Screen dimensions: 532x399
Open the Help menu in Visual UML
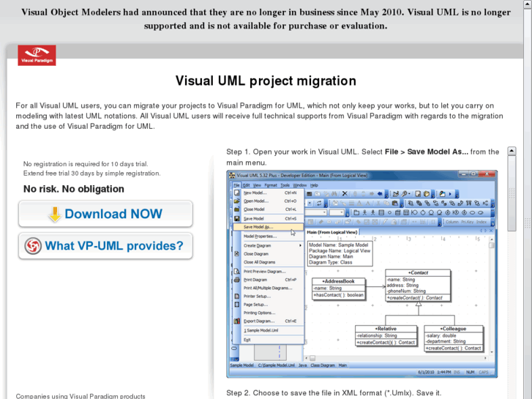click(x=314, y=185)
